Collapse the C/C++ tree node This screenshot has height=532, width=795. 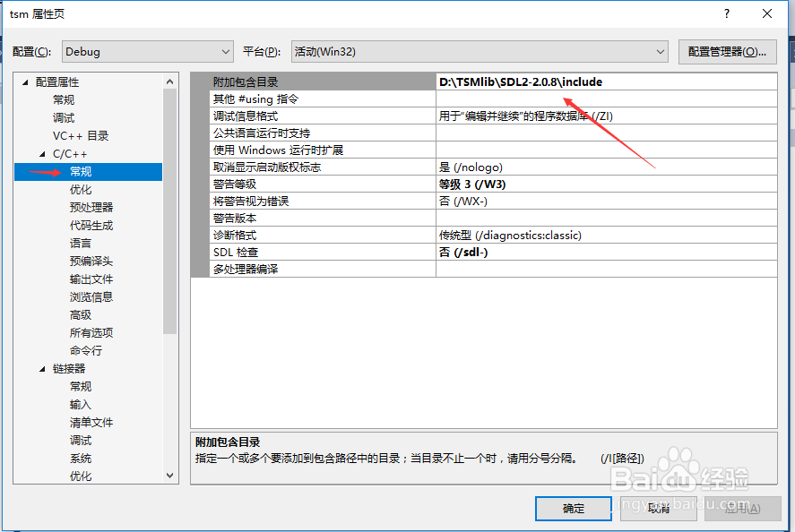[x=40, y=152]
